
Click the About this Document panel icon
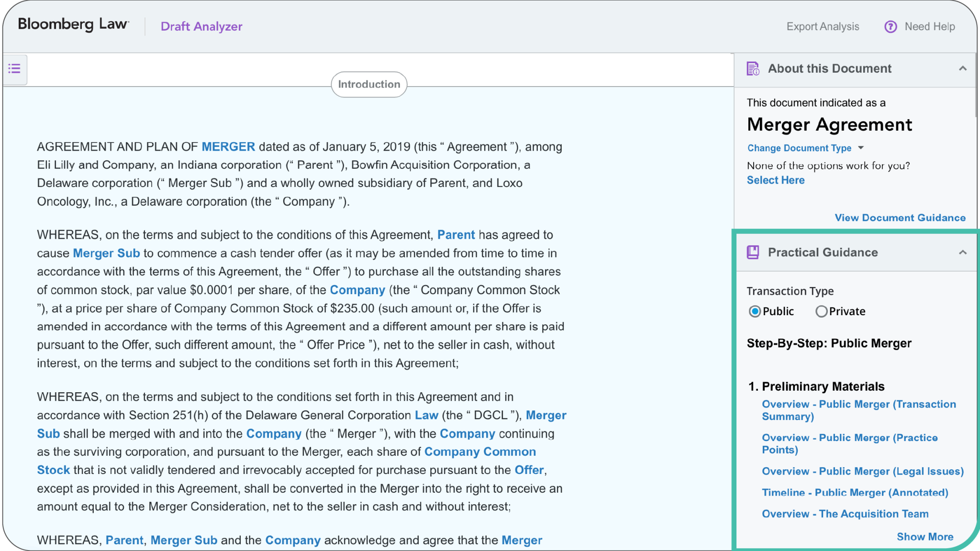[x=753, y=68]
